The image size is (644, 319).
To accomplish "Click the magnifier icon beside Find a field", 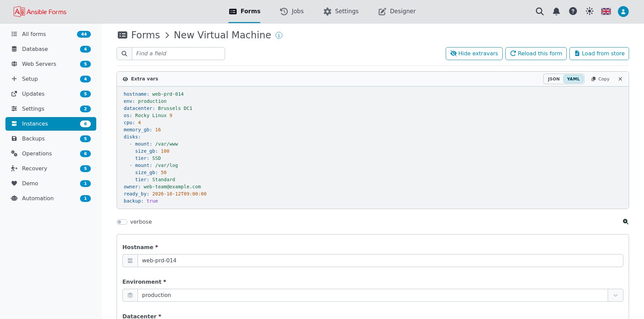I will (x=124, y=54).
